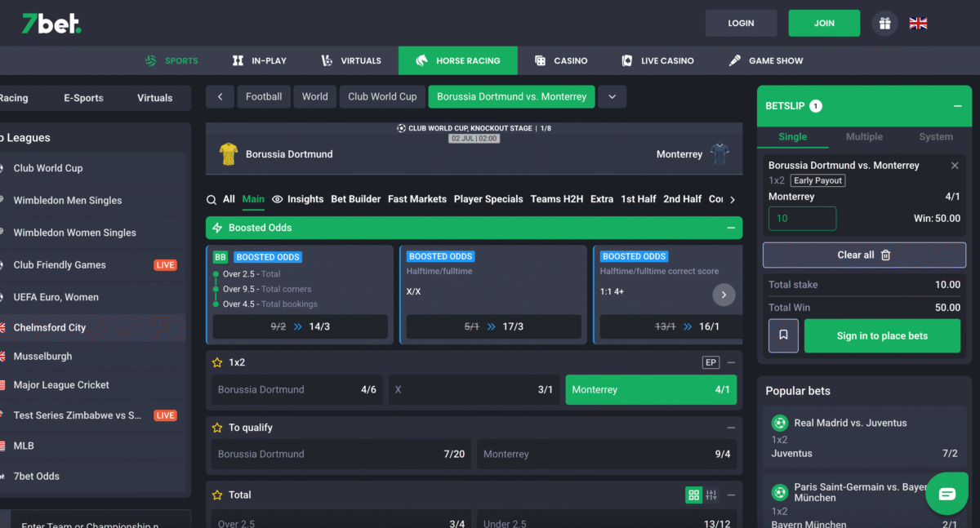This screenshot has height=528, width=980.
Task: Minimize the betslip panel
Action: coord(956,106)
